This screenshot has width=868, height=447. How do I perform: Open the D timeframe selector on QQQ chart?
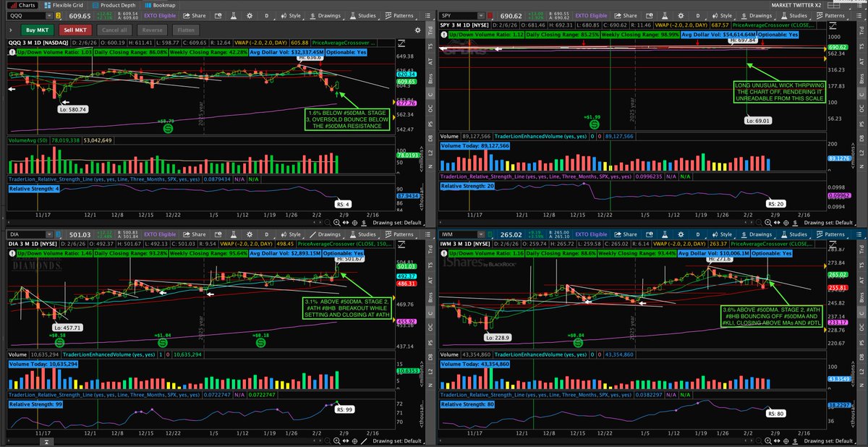click(267, 16)
